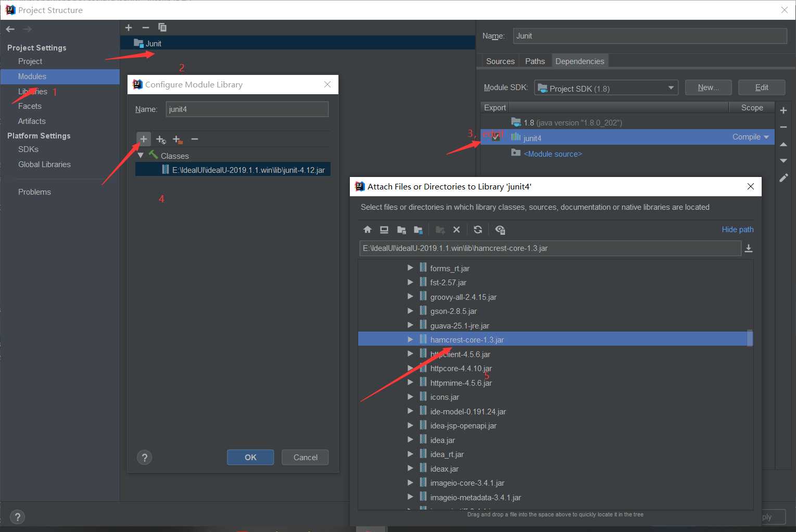Screen dimensions: 796x532
Task: Open the Problems section
Action: [34, 192]
